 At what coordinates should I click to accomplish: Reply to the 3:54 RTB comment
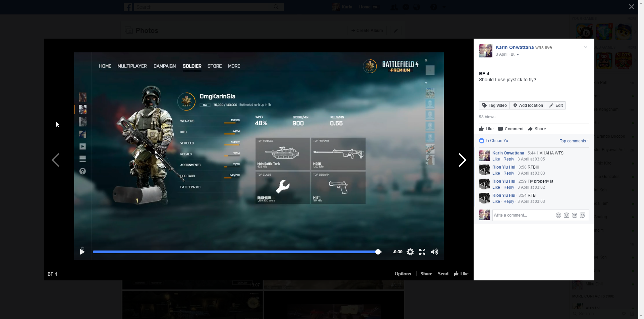[x=509, y=201]
